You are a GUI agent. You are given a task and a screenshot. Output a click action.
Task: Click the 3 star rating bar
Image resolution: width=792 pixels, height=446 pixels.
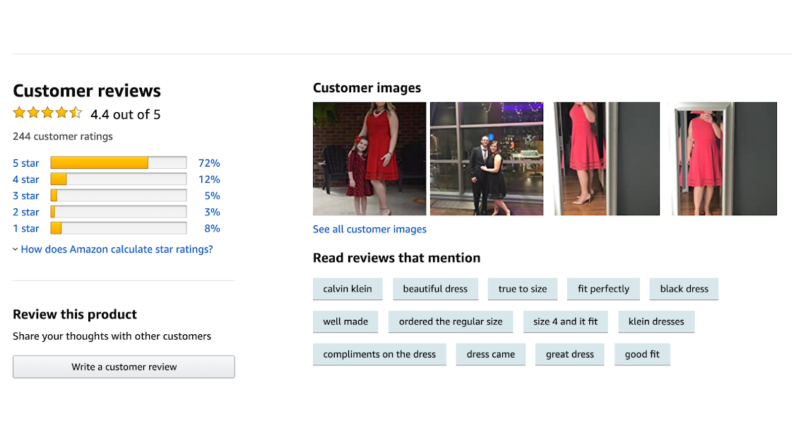pyautogui.click(x=119, y=195)
